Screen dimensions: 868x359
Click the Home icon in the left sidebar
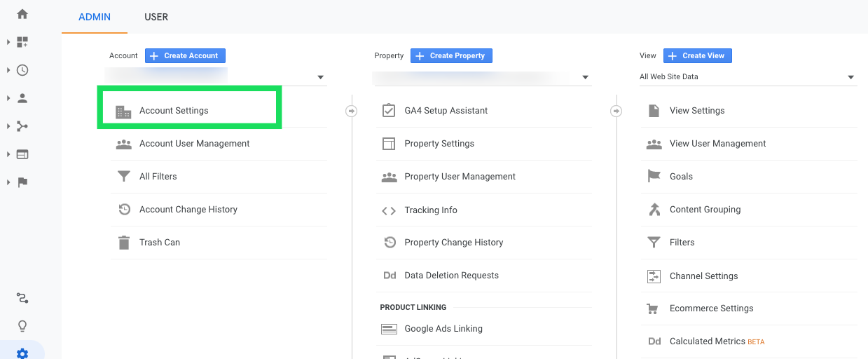(x=22, y=14)
